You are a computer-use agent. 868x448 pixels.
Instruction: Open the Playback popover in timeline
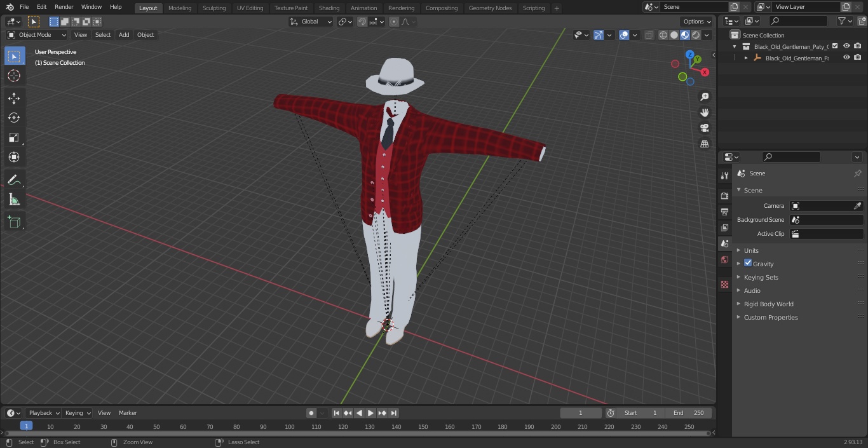tap(43, 413)
